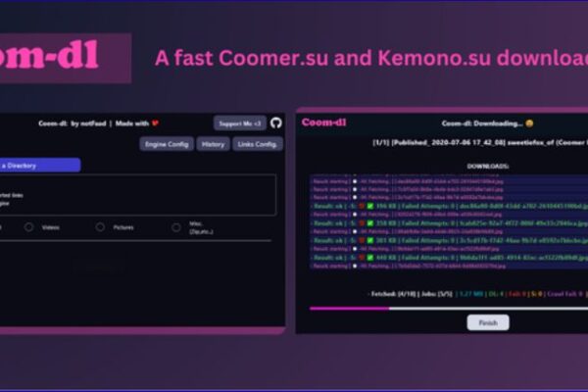Click the Fetched [4/10] status text
588x392 pixels.
point(393,294)
